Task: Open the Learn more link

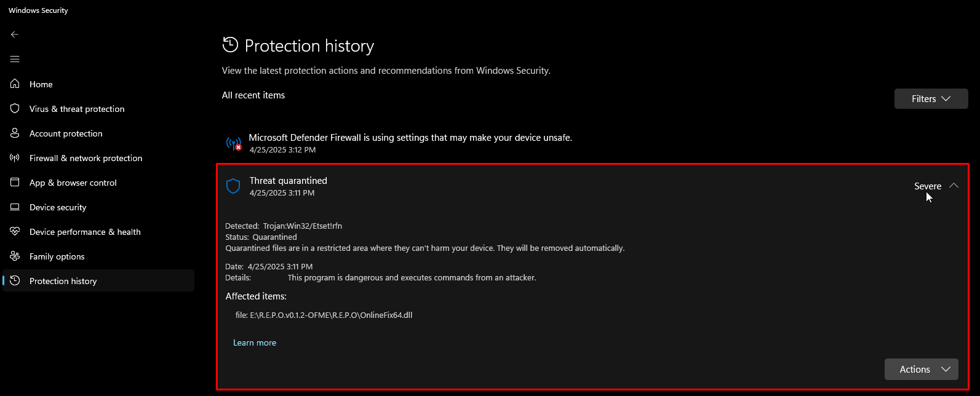Action: pyautogui.click(x=255, y=343)
